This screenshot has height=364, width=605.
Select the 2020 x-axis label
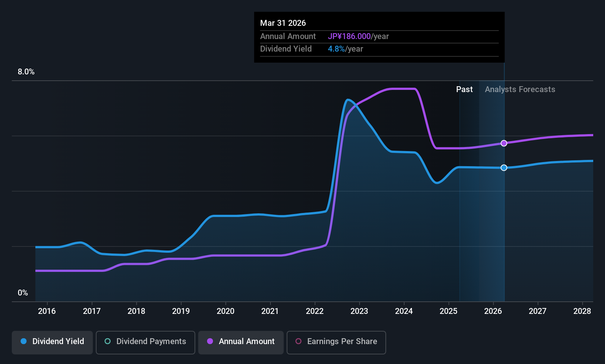[x=225, y=311]
